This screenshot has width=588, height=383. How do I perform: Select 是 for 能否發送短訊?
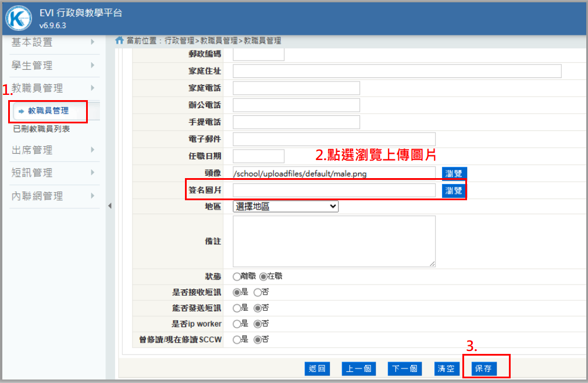tap(237, 307)
